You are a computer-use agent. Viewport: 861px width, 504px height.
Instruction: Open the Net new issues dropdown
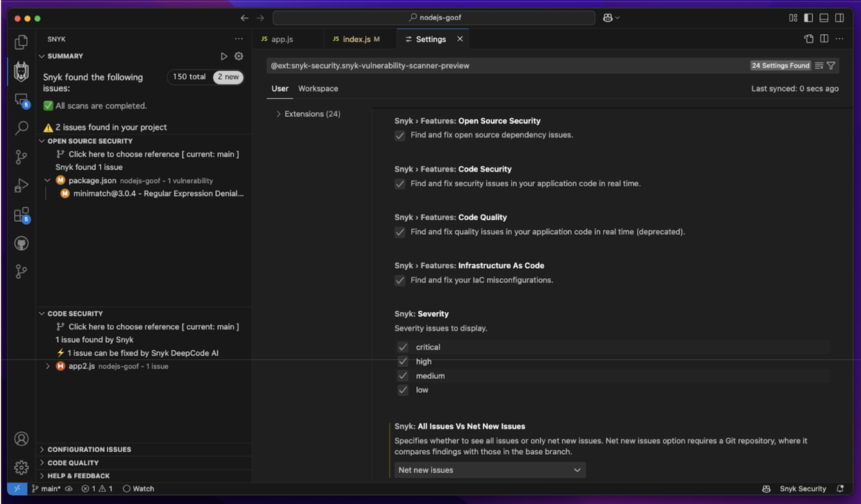[x=490, y=470]
